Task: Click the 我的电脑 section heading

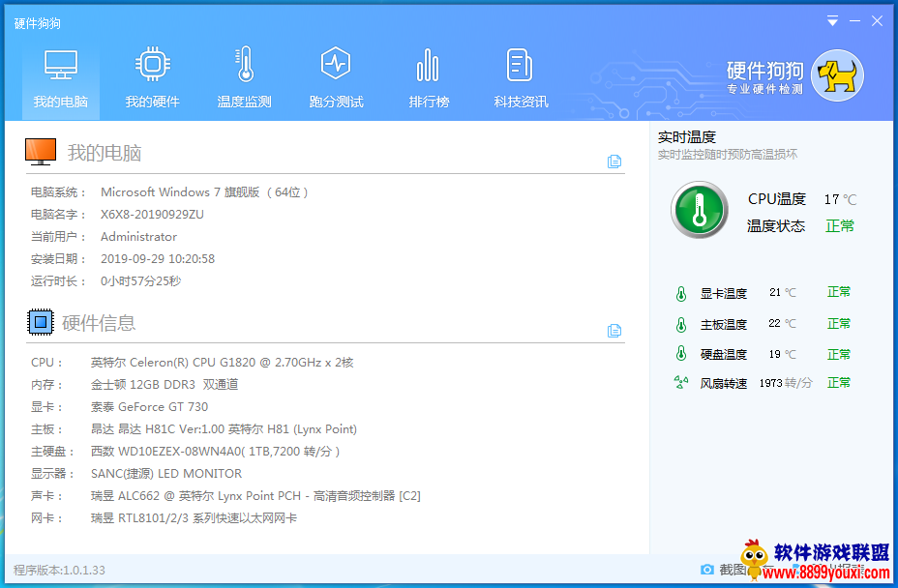Action: 105,153
